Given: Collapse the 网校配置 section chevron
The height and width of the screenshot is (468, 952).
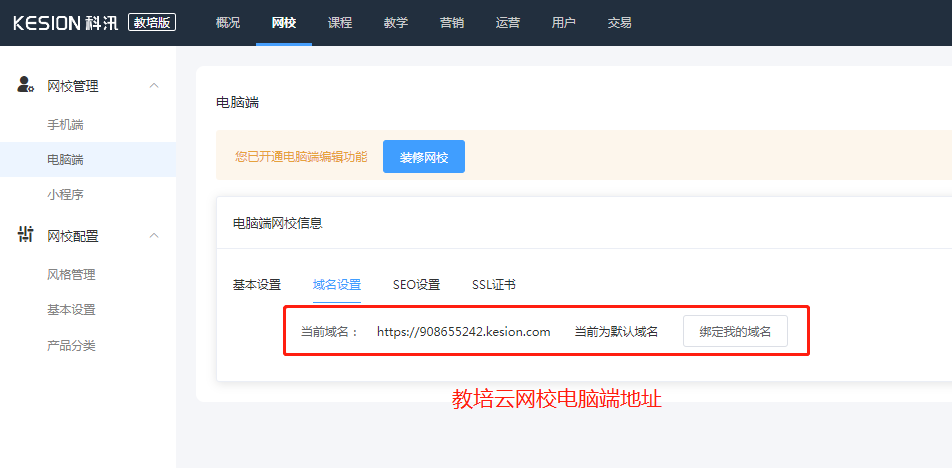Looking at the screenshot, I should [154, 235].
